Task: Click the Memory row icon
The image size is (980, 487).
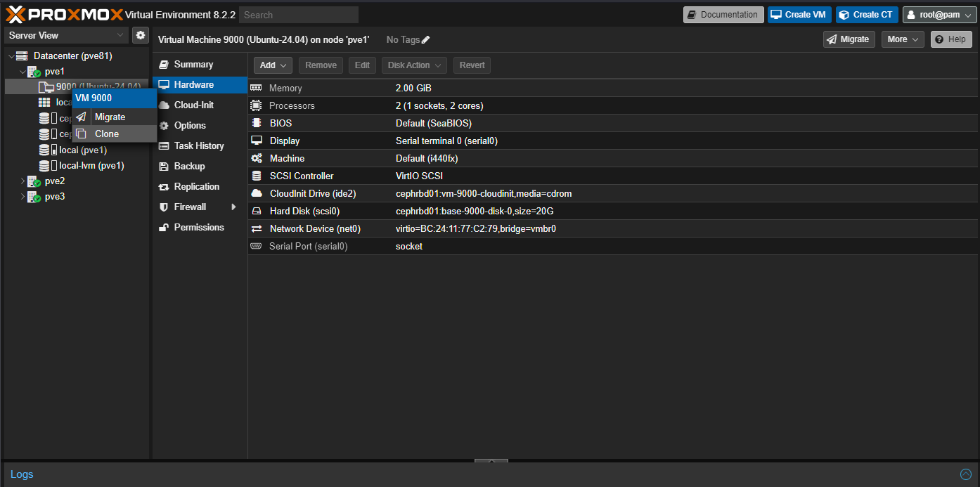Action: point(256,88)
